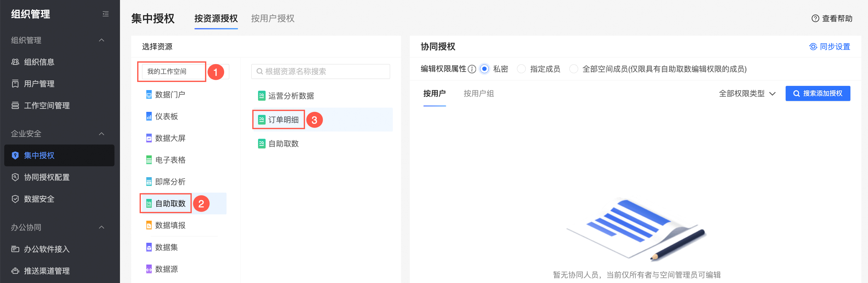Click the icon of 自助取数 in resource results
This screenshot has height=283, width=868.
(261, 144)
